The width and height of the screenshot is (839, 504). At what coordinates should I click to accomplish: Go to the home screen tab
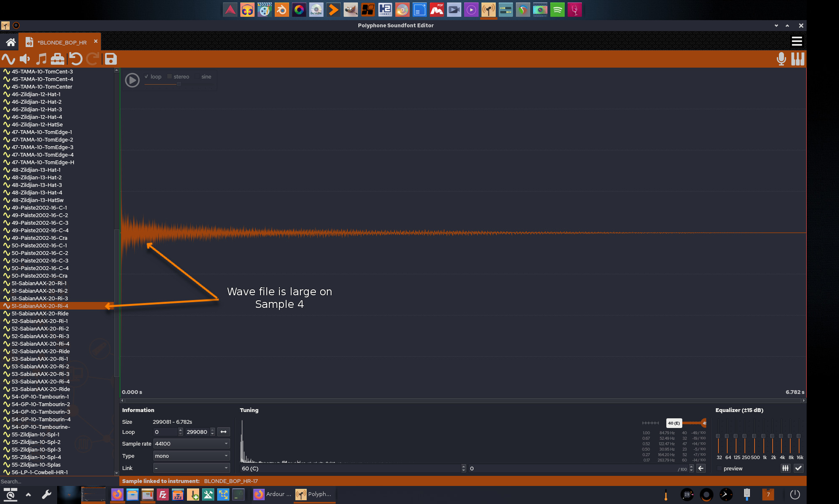11,42
